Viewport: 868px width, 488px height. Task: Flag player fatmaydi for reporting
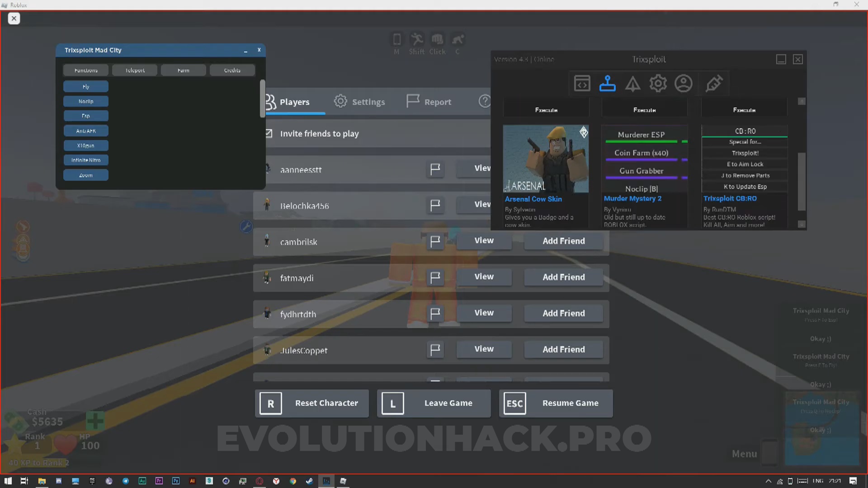[x=435, y=278]
